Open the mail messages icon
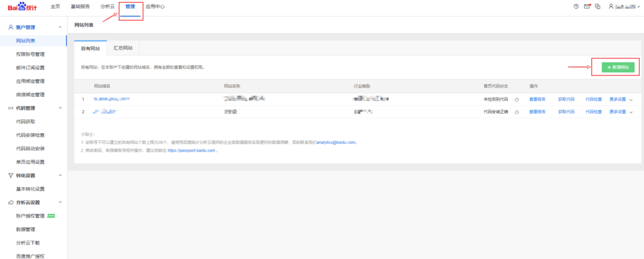 coord(587,6)
